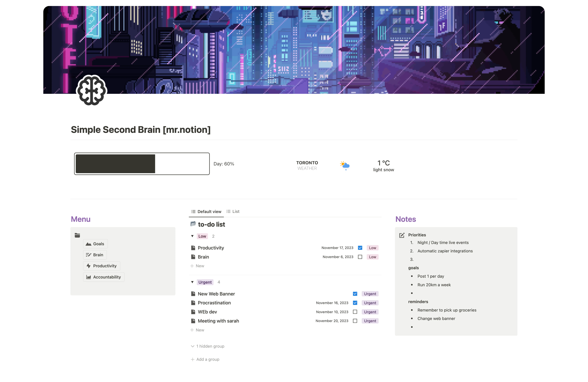Click the Day progress bar

pyautogui.click(x=142, y=164)
